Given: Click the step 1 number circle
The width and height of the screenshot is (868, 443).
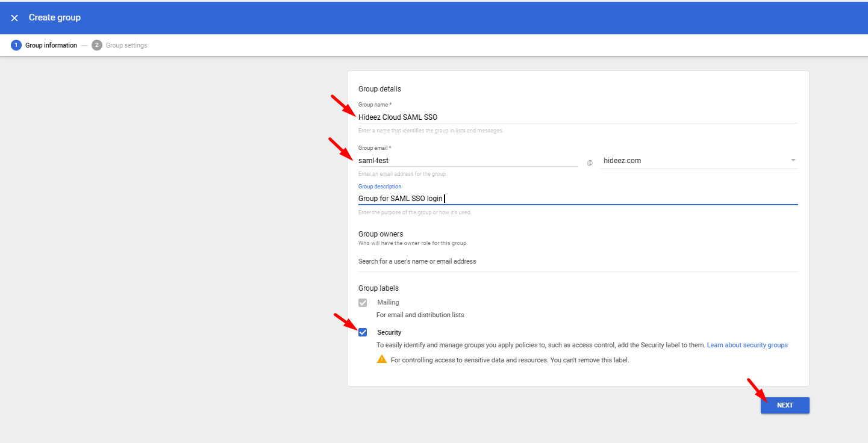Looking at the screenshot, I should pyautogui.click(x=16, y=45).
